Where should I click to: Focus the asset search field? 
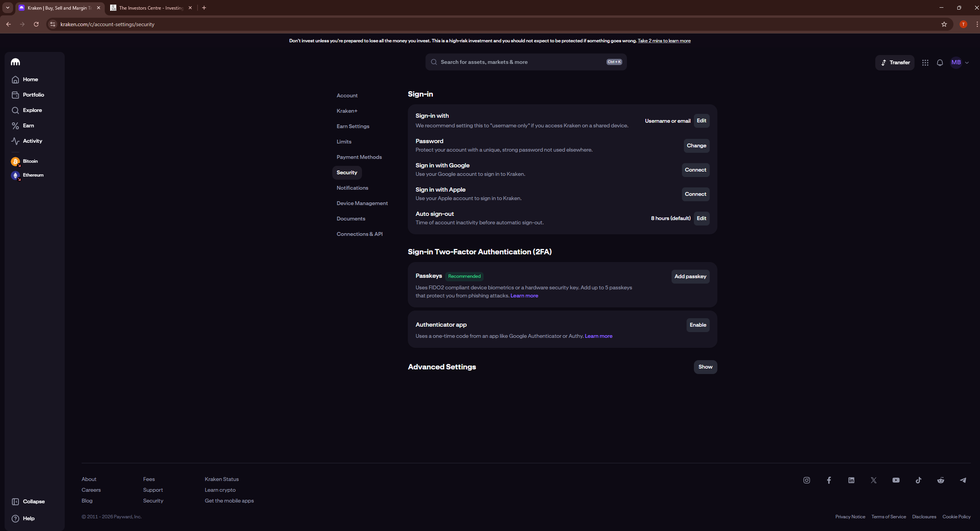point(526,62)
